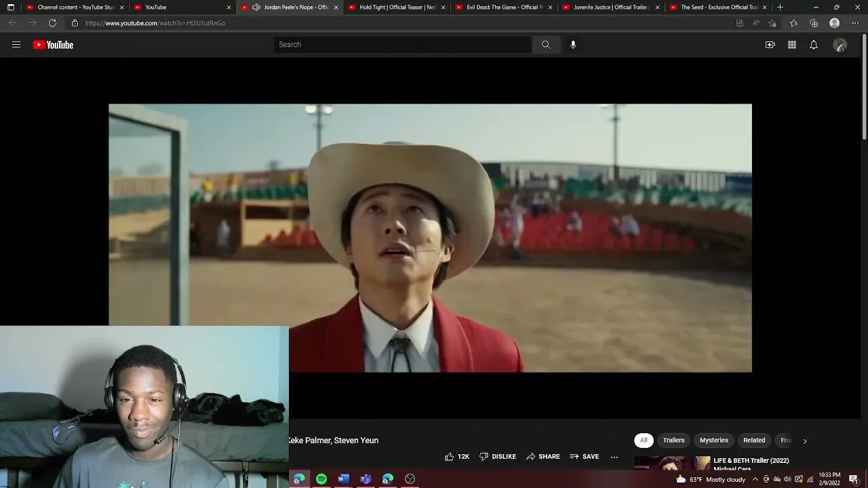Viewport: 868px width, 488px height.
Task: Open the Edge Favorites star-list icon
Action: pyautogui.click(x=793, y=23)
